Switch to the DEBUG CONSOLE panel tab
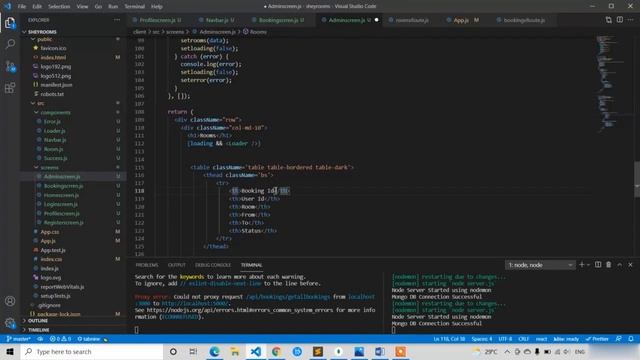Viewport: 640px width, 360px height. (x=213, y=265)
